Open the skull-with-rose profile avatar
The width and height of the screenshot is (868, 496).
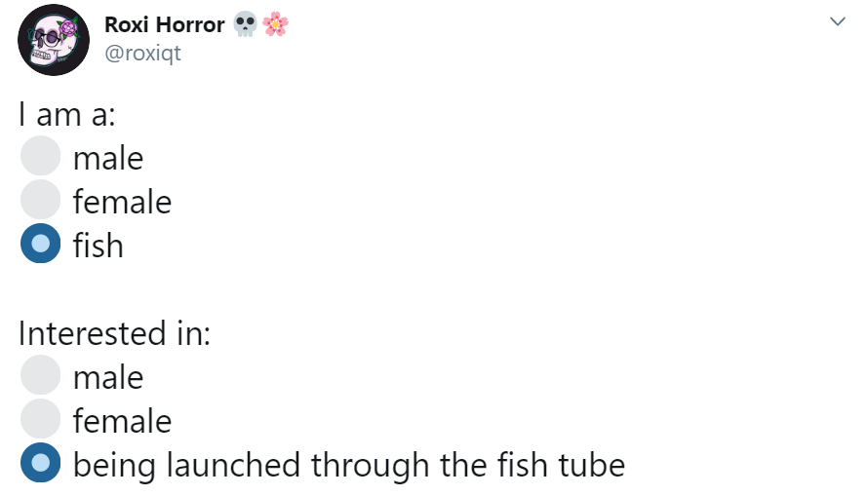coord(54,40)
